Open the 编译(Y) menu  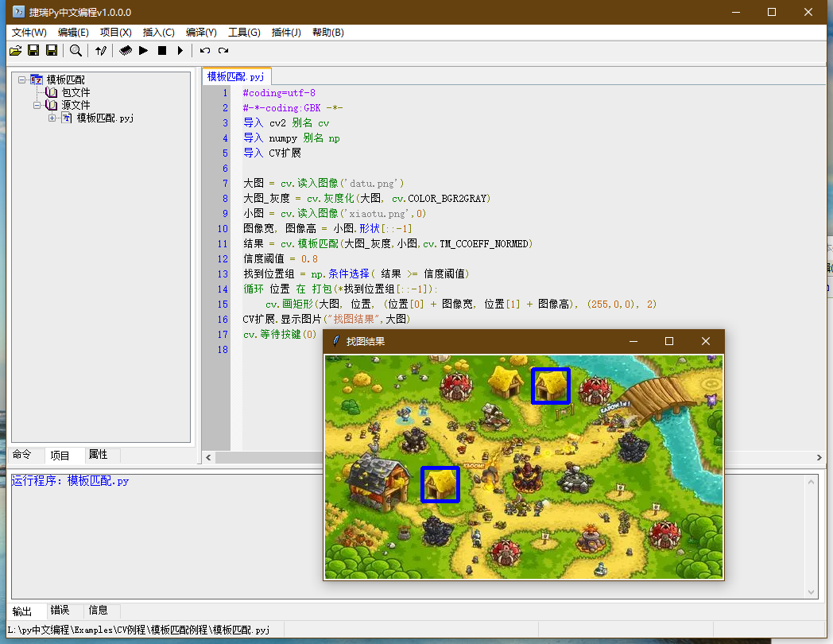pos(201,33)
